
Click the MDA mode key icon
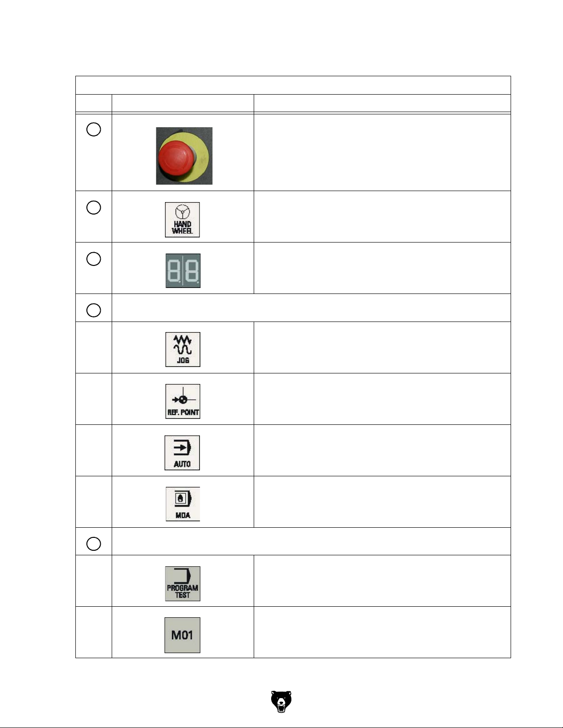pyautogui.click(x=183, y=504)
